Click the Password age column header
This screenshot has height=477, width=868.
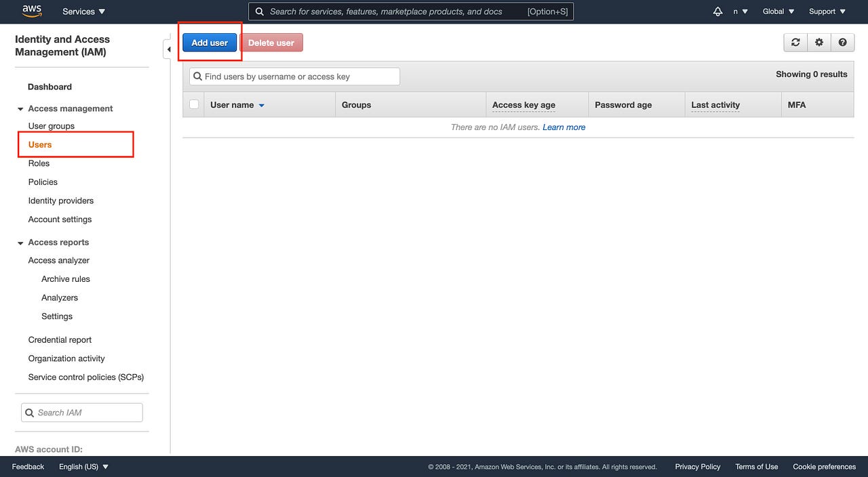click(x=623, y=105)
